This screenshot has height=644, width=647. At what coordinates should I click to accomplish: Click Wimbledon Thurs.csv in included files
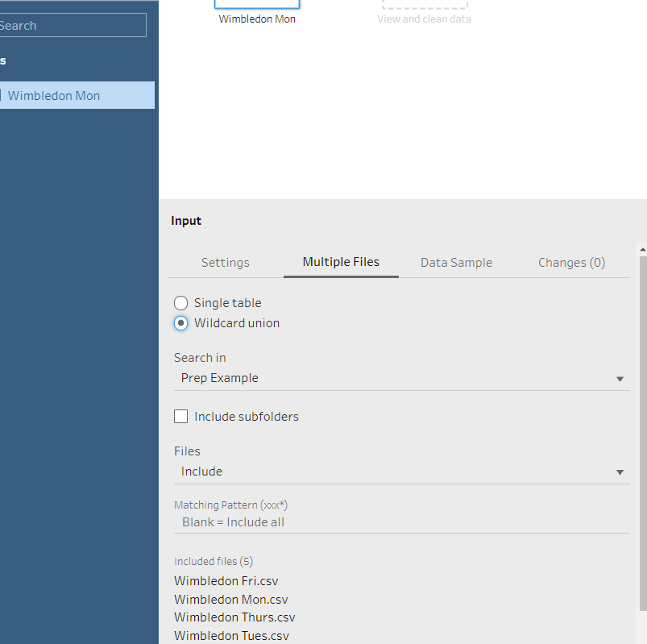(234, 618)
